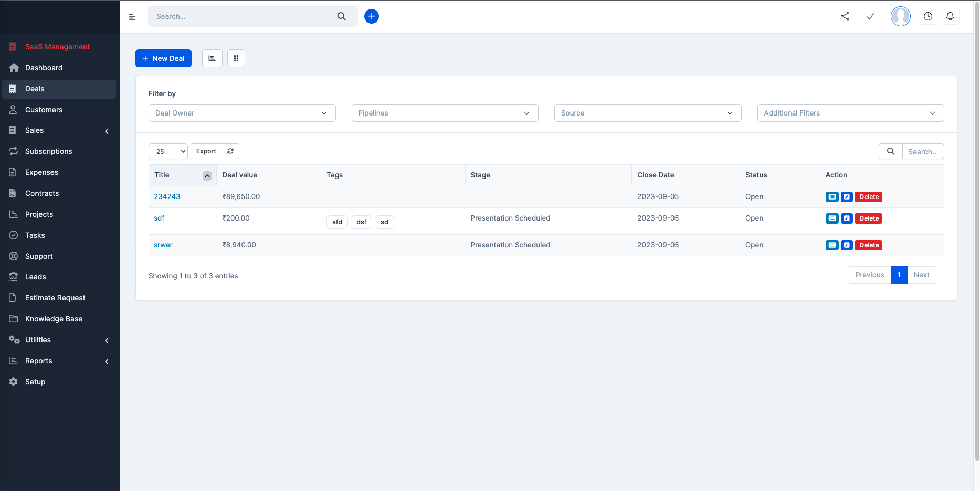
Task: Open the timer clock icon
Action: pos(928,16)
